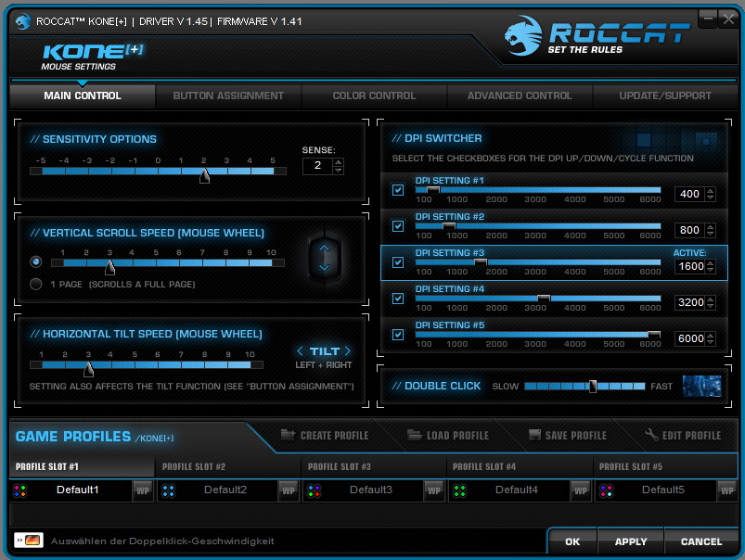The image size is (745, 560).
Task: Click the WP button for Default1
Action: click(x=143, y=490)
